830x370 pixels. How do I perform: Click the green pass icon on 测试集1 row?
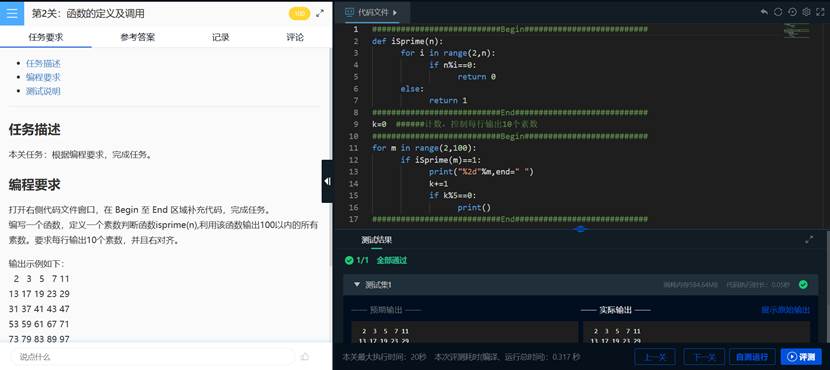(803, 285)
